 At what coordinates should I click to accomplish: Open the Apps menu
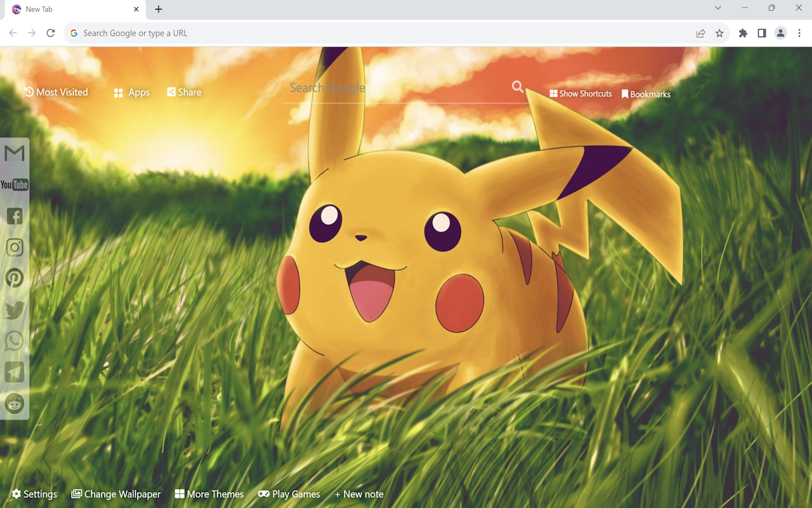(132, 93)
